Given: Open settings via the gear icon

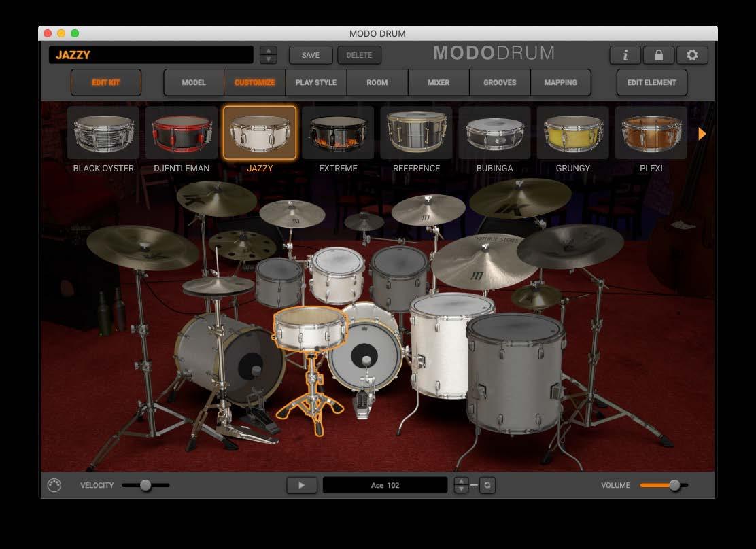Looking at the screenshot, I should pos(692,55).
